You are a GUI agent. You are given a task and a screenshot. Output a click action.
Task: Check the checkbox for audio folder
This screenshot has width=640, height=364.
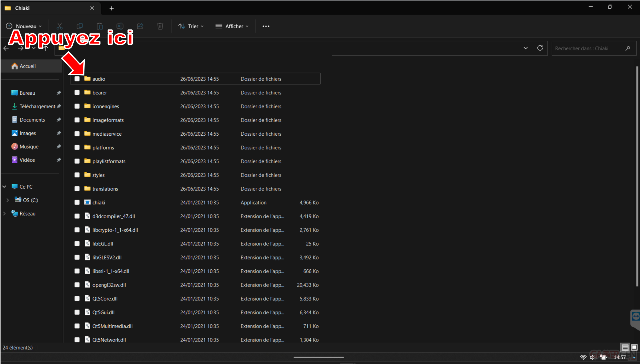point(77,79)
